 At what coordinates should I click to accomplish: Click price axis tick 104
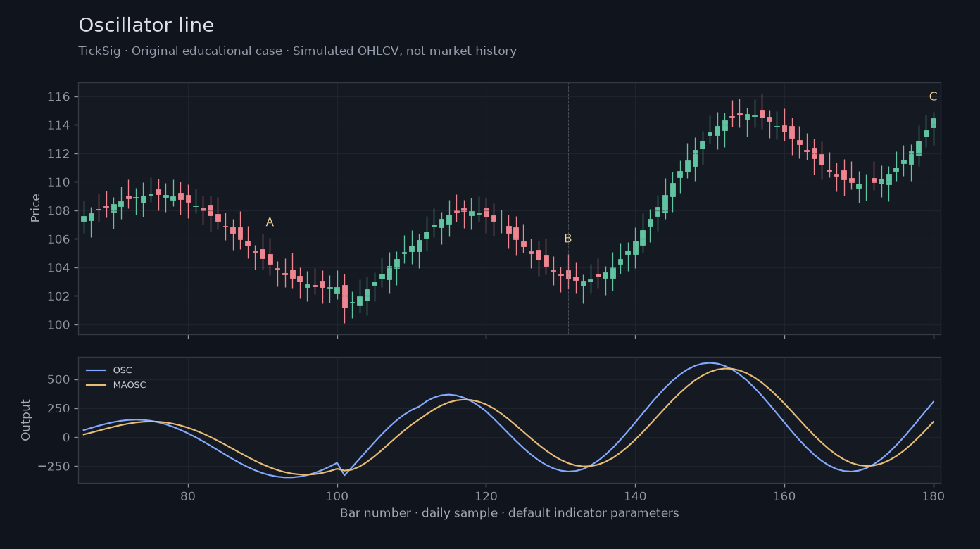click(x=59, y=268)
